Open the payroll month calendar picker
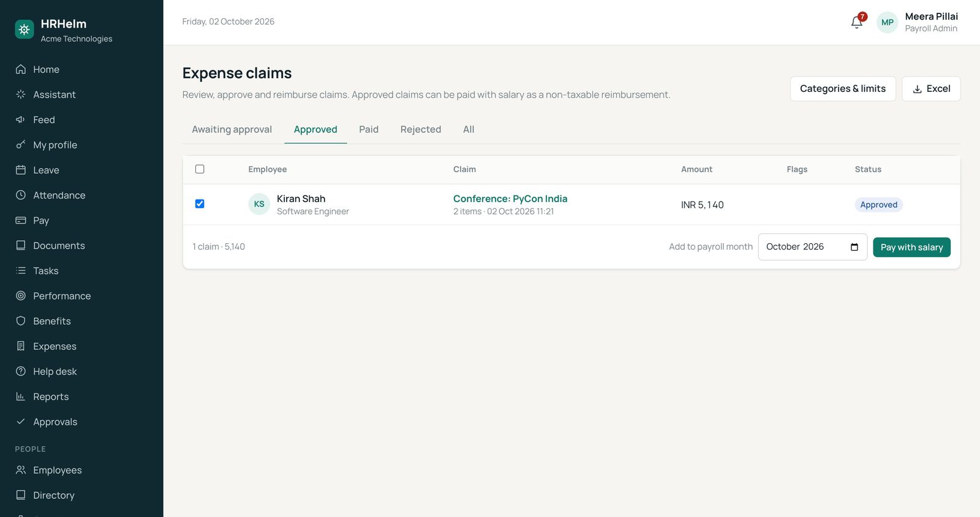 pos(854,247)
